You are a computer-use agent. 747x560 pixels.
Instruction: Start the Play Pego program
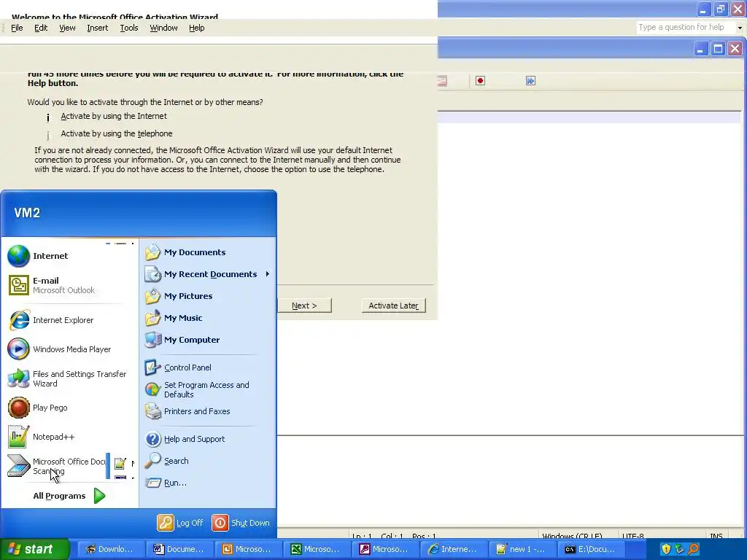(x=38, y=408)
